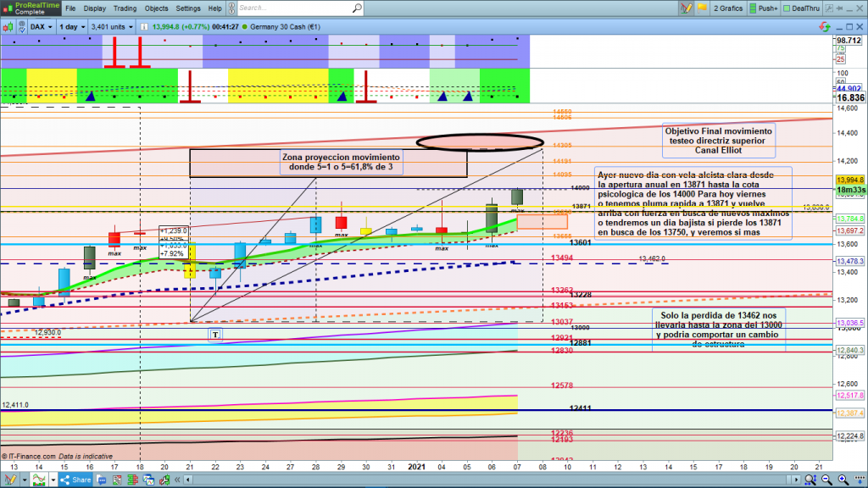Toggle the Push+ mode
Screen dimensions: 868x488
pyautogui.click(x=763, y=8)
